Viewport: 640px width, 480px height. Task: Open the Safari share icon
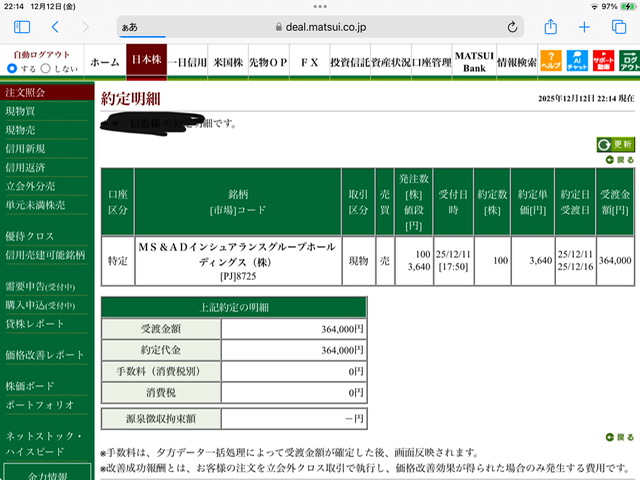click(551, 27)
